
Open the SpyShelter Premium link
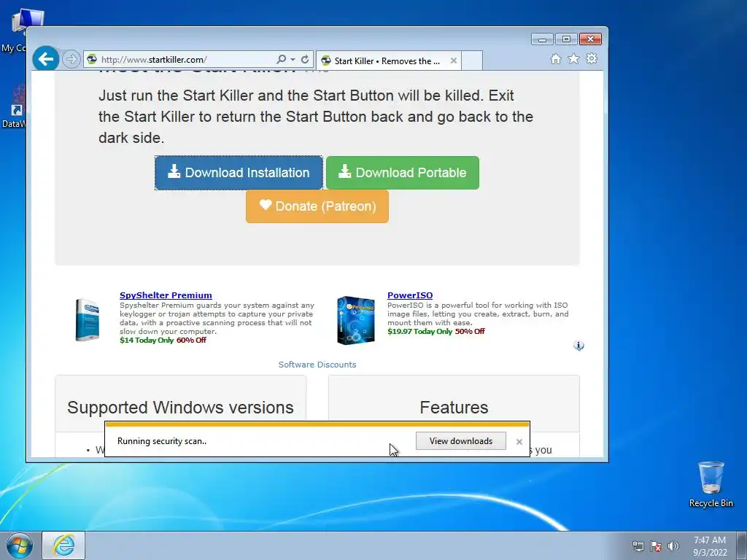tap(166, 295)
